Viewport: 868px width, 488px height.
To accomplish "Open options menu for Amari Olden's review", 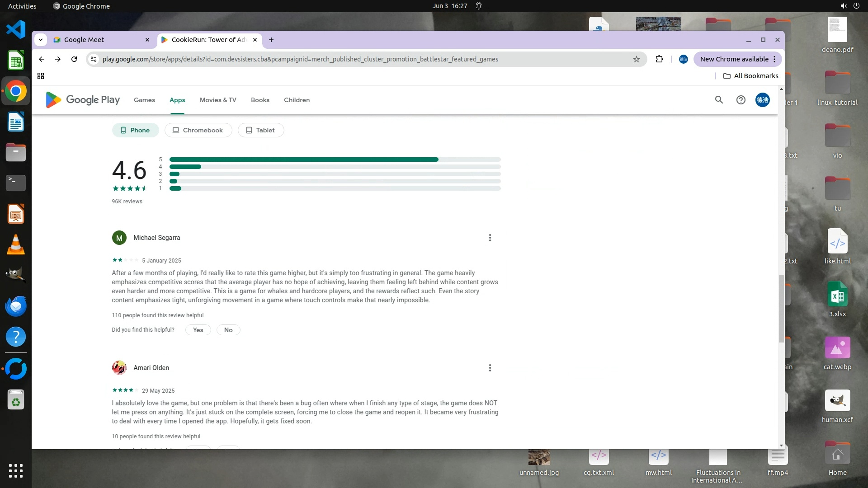I will 490,368.
